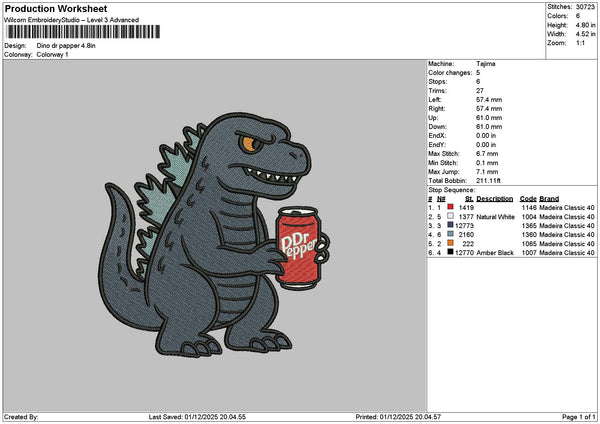Select min stitch value "0.1 mm"

click(487, 163)
